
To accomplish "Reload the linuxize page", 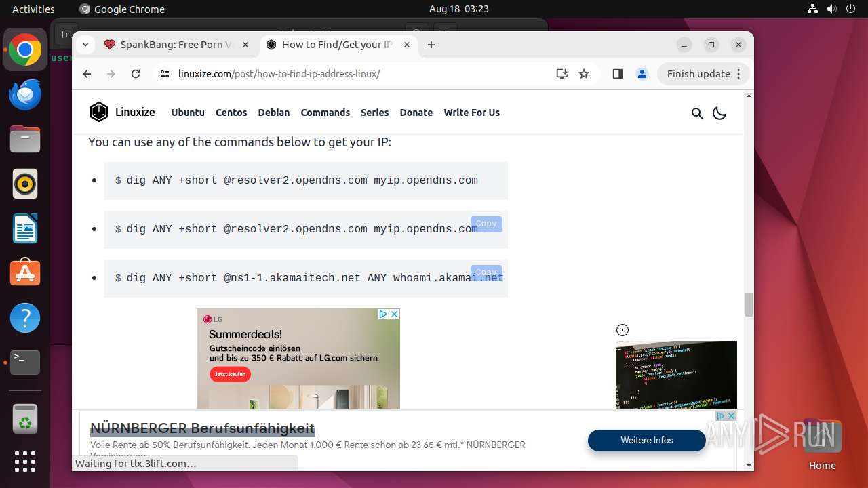I will (136, 74).
